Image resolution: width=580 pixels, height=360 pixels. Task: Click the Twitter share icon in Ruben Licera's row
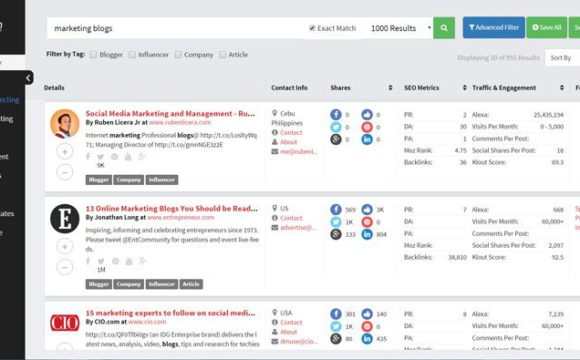[x=336, y=127]
